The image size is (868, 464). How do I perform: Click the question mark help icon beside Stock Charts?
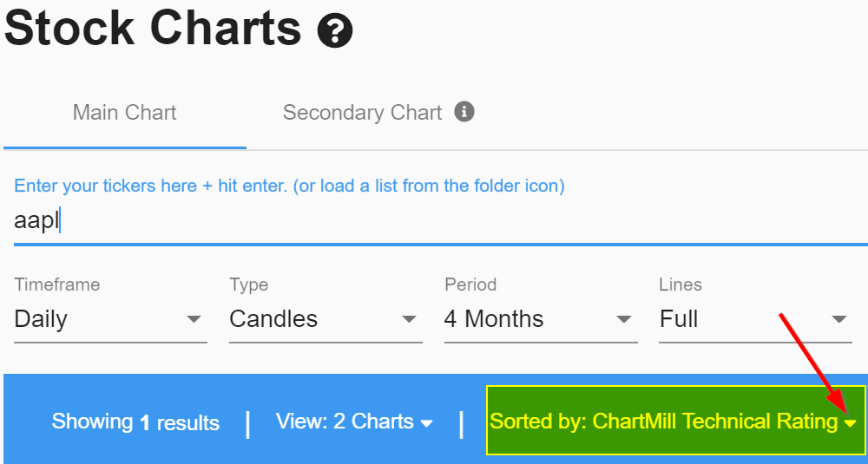335,29
